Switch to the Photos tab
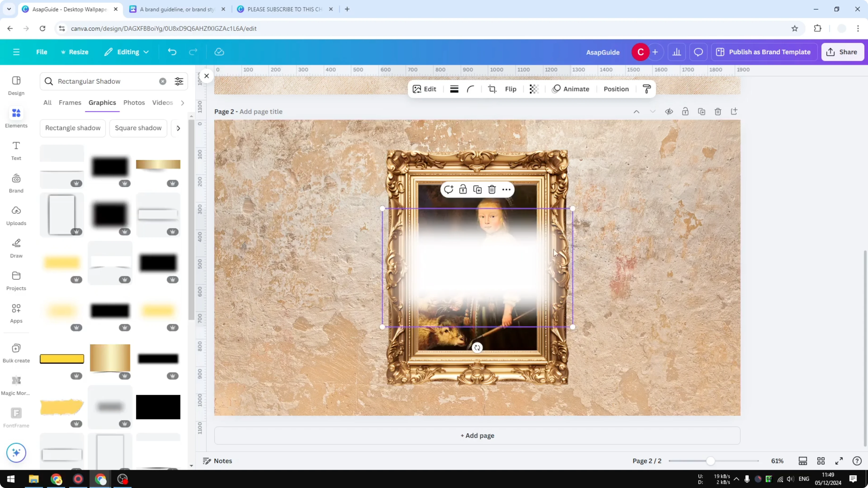The width and height of the screenshot is (868, 488). click(x=134, y=103)
